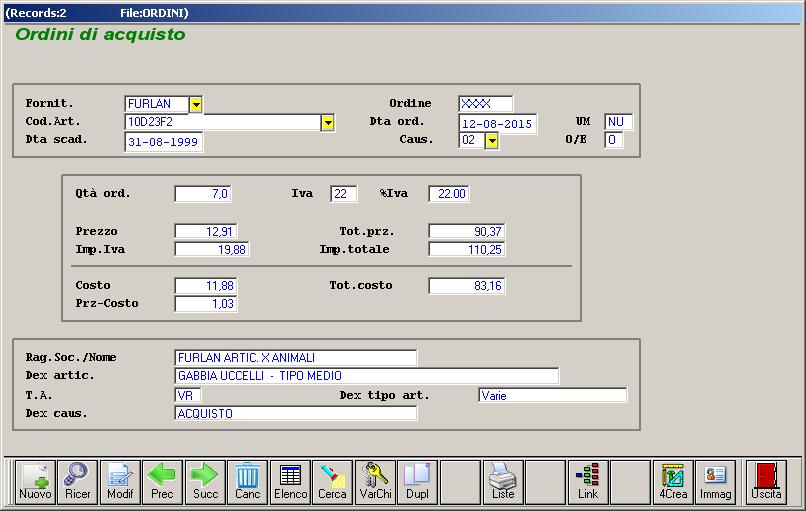Screen dimensions: 806x511
Task: Select the Dta scad. field 31-08-1999
Action: pos(164,142)
